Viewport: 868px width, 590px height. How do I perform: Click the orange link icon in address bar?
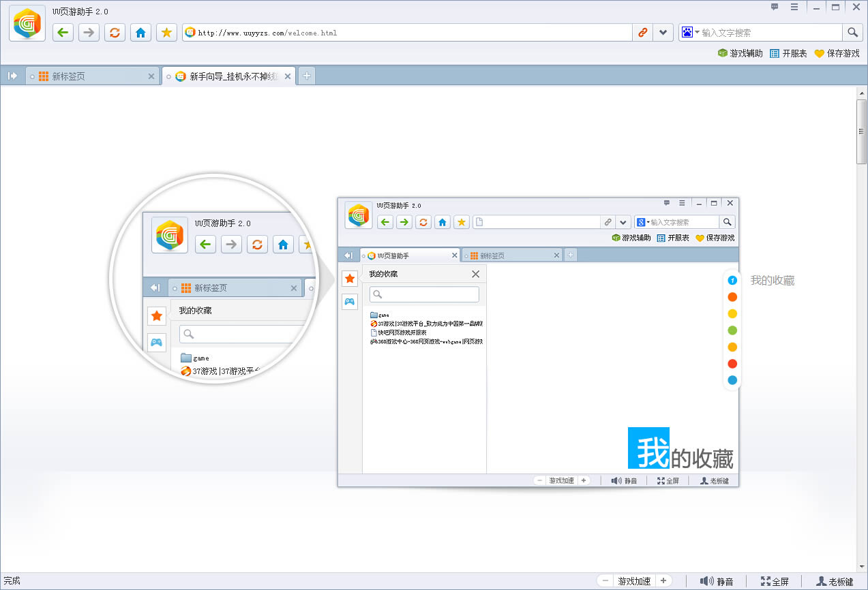click(x=642, y=33)
